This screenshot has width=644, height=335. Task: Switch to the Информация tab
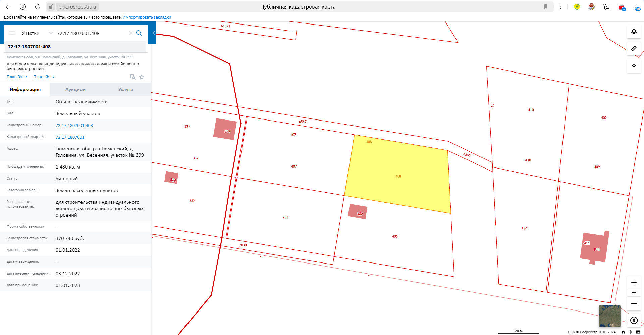click(25, 89)
